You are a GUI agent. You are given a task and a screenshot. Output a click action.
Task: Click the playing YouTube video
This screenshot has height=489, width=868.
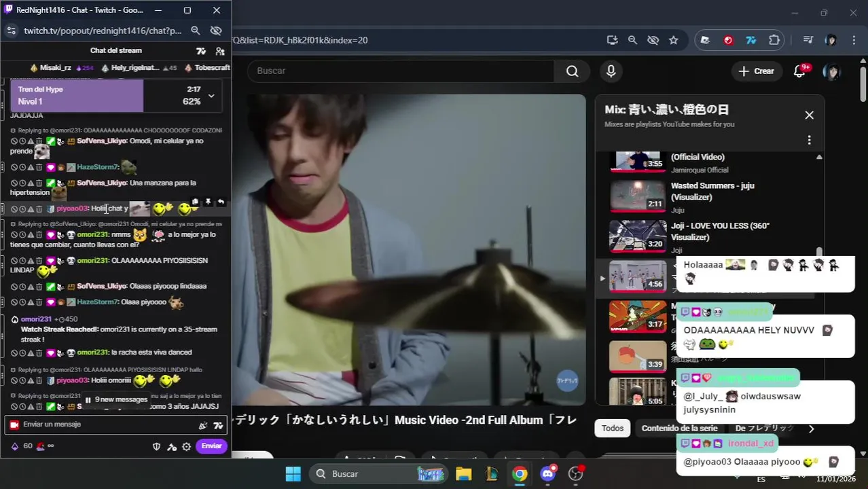pos(408,250)
